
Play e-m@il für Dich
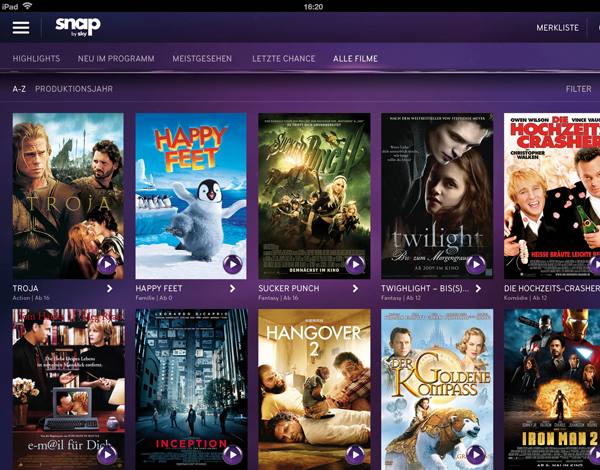[x=107, y=455]
